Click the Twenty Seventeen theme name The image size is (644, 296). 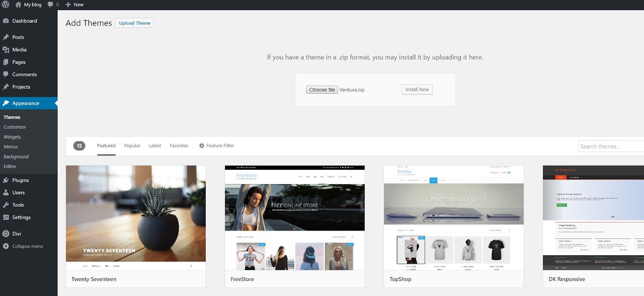tap(94, 279)
